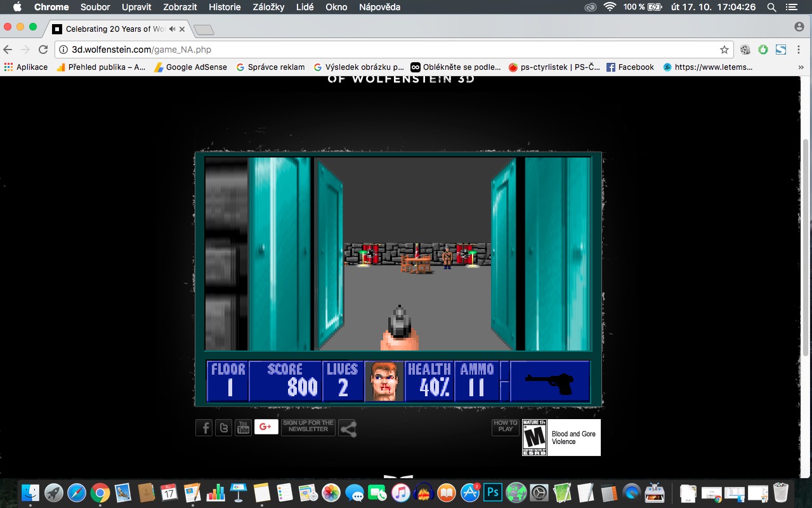Open the YouTube icon below the game
This screenshot has height=508, width=812.
click(x=243, y=427)
